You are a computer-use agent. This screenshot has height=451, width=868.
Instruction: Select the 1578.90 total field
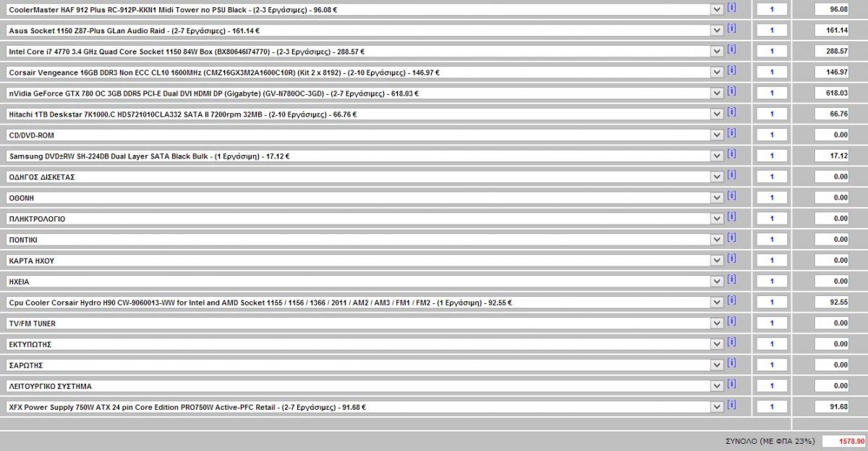[843, 441]
